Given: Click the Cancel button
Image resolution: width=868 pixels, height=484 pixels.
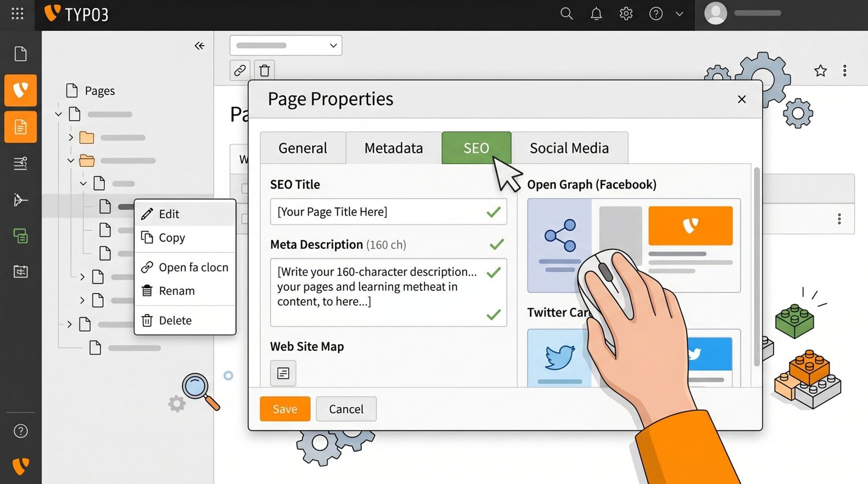Looking at the screenshot, I should pos(346,409).
